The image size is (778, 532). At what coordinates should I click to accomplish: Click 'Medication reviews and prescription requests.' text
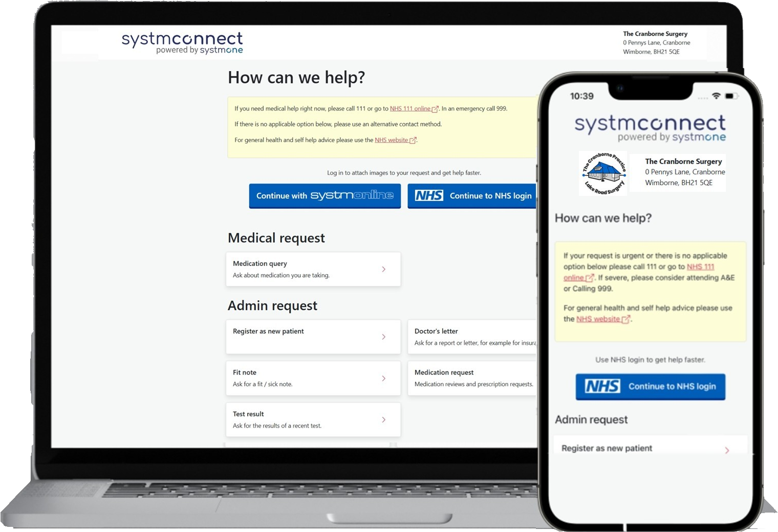[473, 384]
